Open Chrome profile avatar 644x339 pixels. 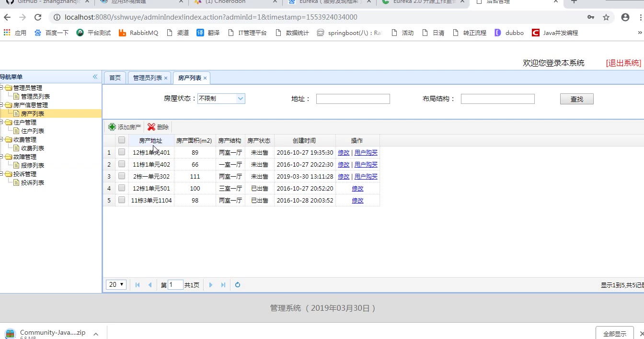tap(625, 17)
